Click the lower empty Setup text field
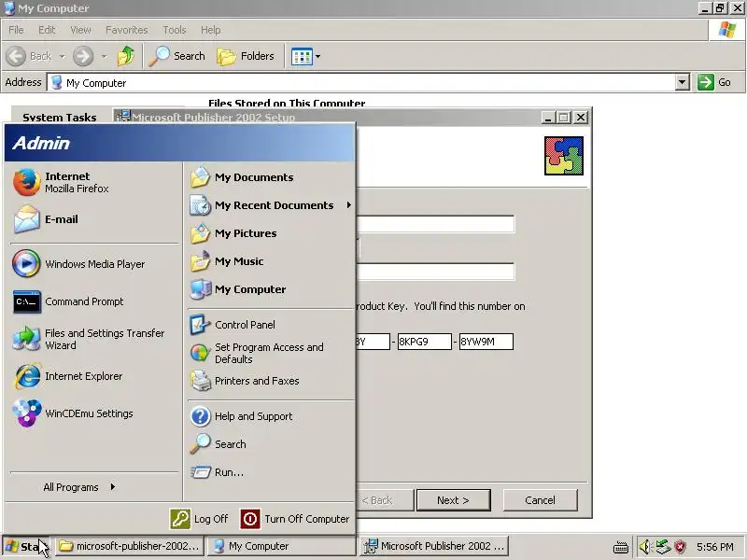Viewport: 747px width, 560px height. tap(435, 272)
